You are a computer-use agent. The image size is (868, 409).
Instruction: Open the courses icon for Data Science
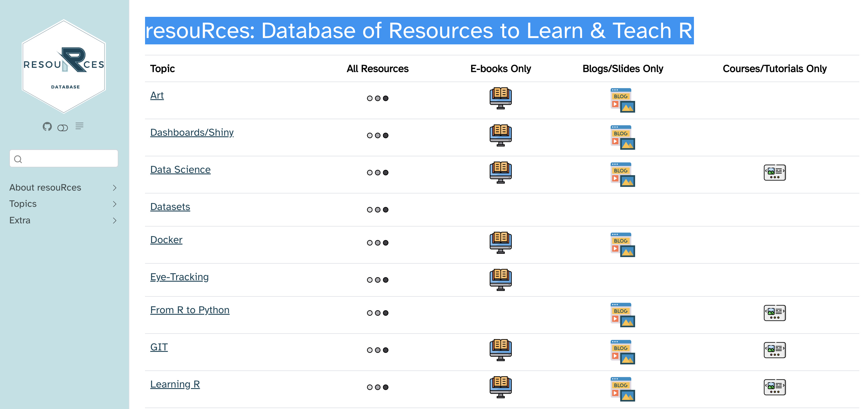point(775,173)
